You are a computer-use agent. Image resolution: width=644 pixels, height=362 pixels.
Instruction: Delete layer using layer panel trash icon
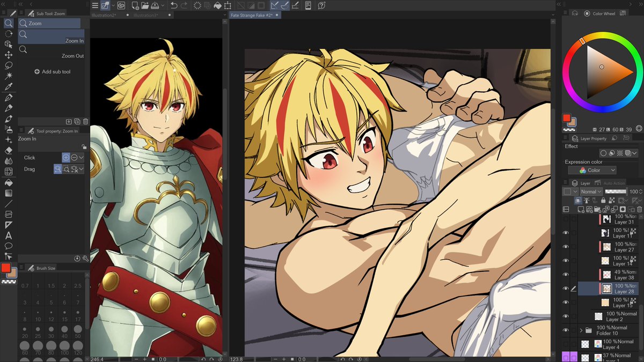click(639, 209)
